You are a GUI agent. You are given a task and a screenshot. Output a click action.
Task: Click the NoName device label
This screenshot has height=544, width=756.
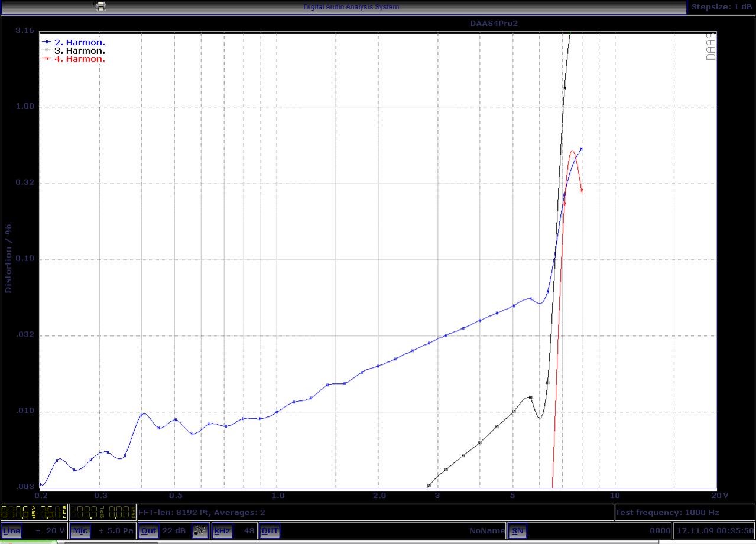(487, 530)
